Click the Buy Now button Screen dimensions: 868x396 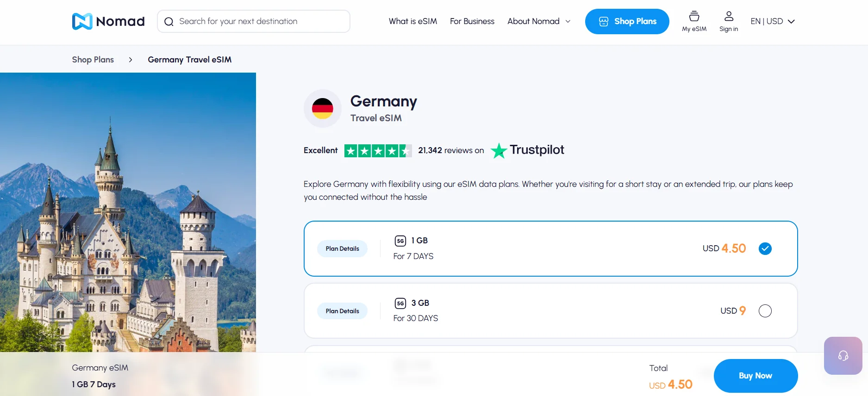(x=756, y=376)
